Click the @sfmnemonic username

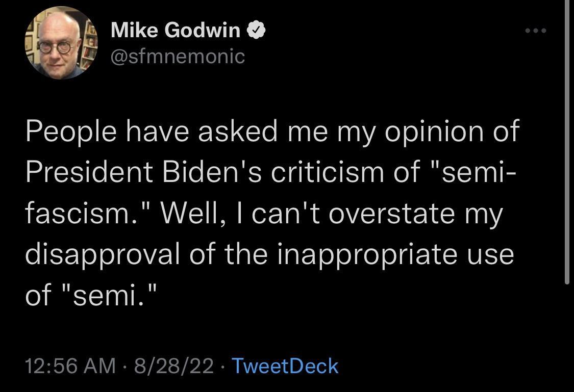click(x=177, y=58)
